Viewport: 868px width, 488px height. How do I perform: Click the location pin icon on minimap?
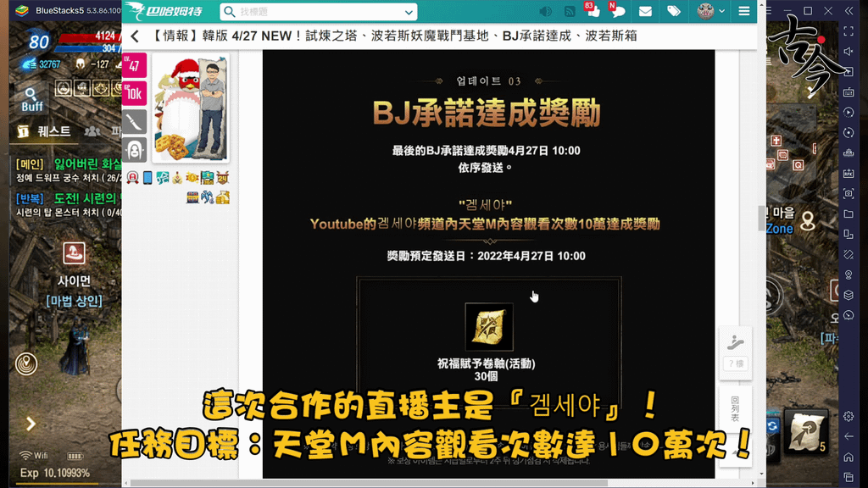(808, 221)
